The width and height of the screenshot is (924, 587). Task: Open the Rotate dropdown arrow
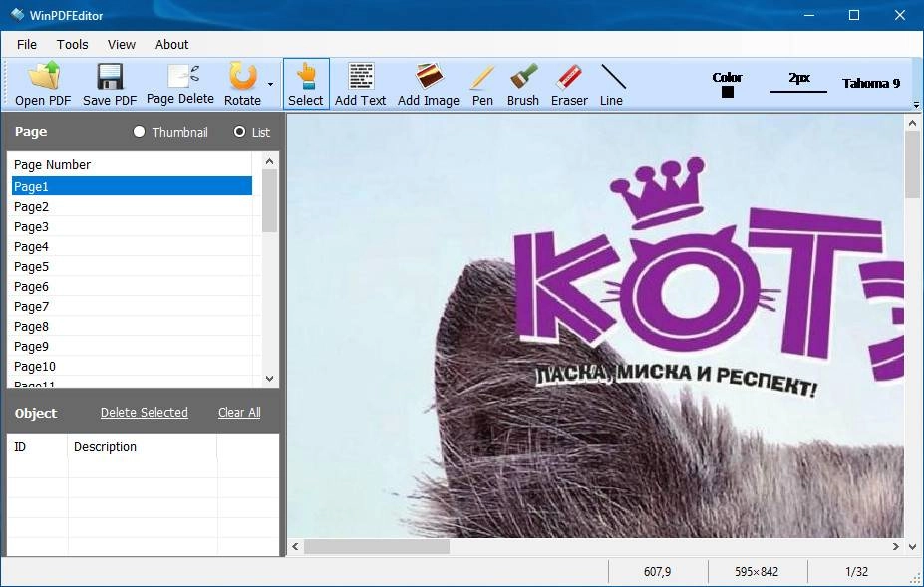click(x=270, y=84)
